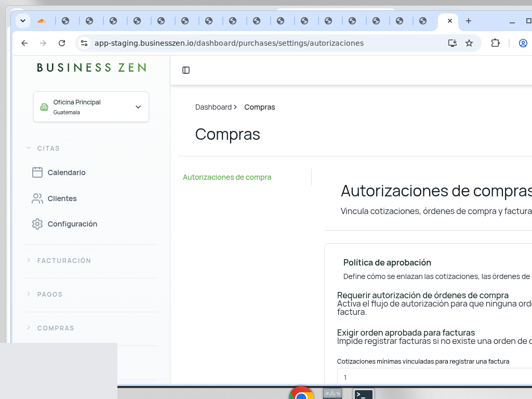This screenshot has height=399, width=532.
Task: Click the Configuración gear icon
Action: click(x=37, y=224)
